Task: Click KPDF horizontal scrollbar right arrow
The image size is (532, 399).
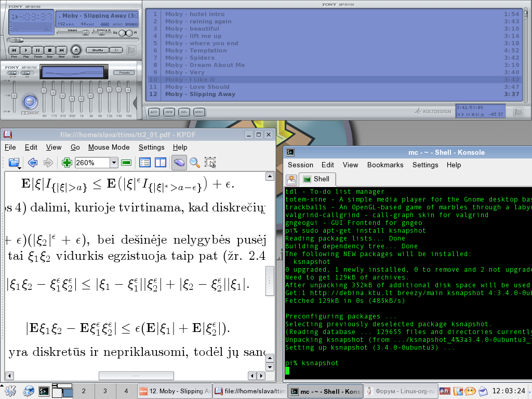Action: [261, 376]
